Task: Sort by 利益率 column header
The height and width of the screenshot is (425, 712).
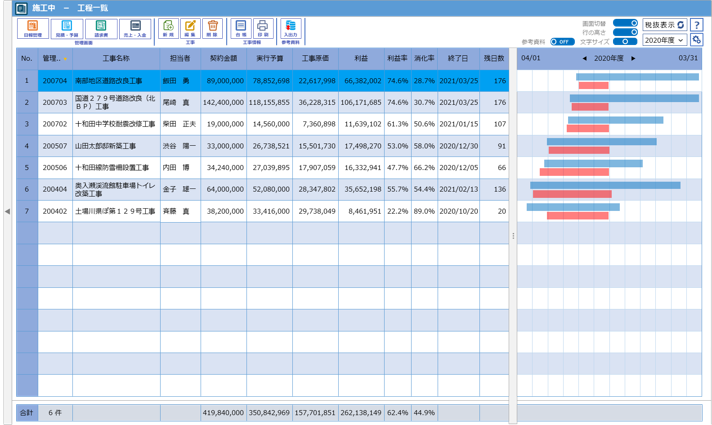Action: point(397,59)
